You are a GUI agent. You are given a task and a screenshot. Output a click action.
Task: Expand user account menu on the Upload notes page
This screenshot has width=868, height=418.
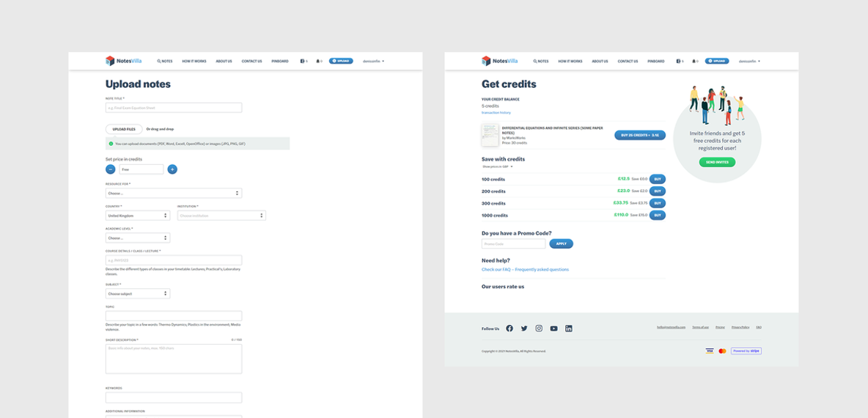(374, 61)
